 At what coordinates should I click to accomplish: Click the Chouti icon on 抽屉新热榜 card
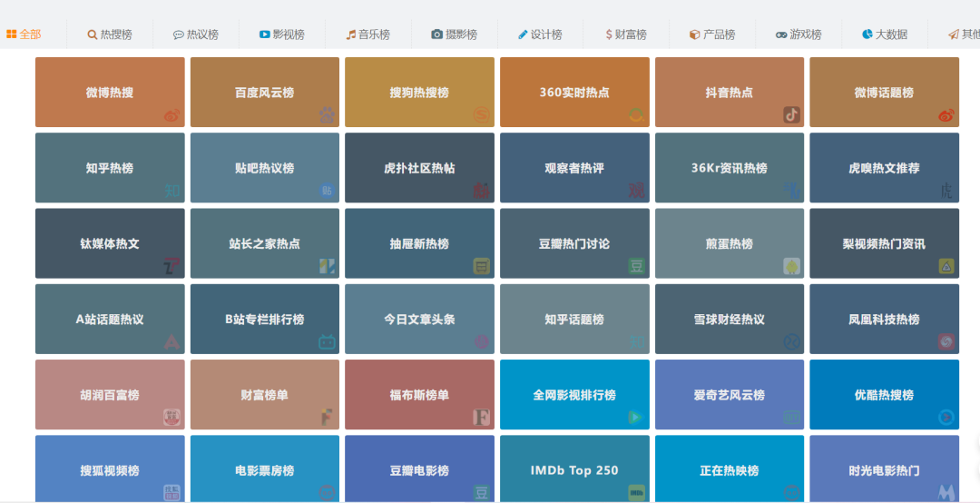point(482,267)
